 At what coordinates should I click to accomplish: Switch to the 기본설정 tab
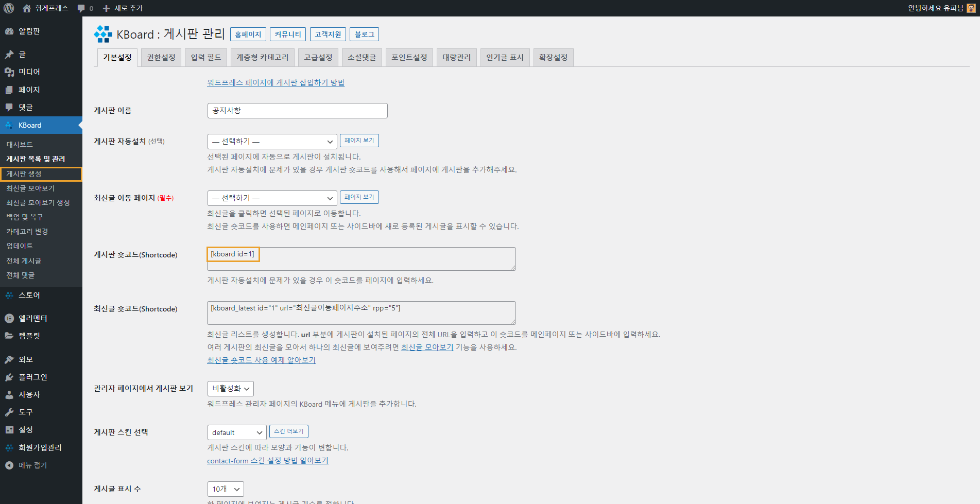pyautogui.click(x=117, y=57)
